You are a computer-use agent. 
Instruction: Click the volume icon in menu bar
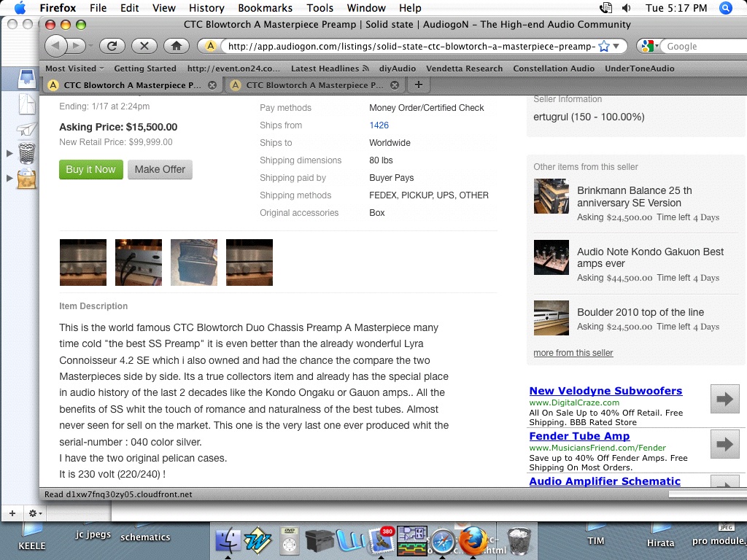pos(627,8)
